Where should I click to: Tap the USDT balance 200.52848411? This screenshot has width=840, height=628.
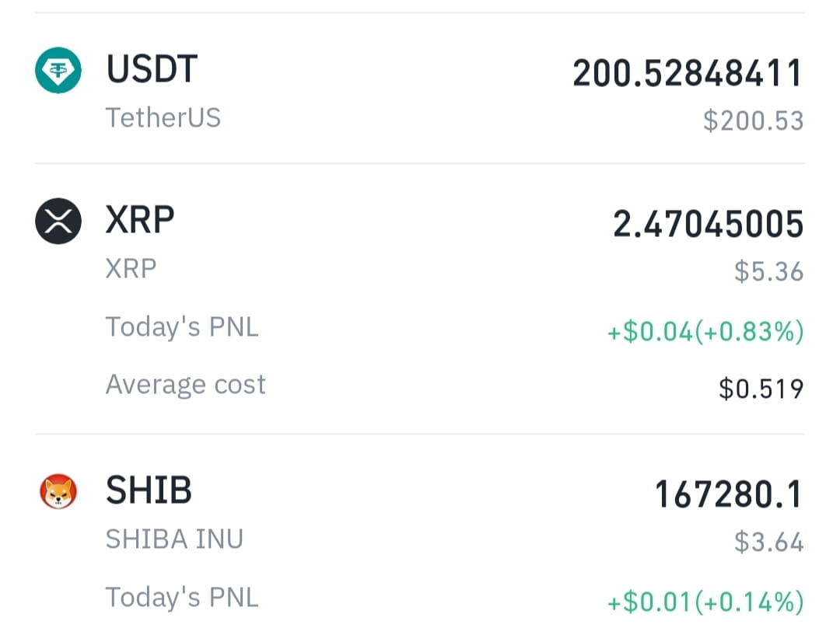point(688,73)
